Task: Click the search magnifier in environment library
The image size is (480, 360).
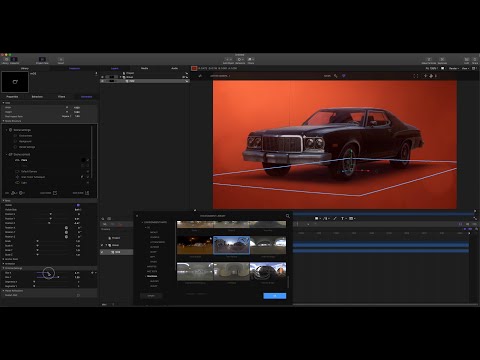Action: pos(288,216)
